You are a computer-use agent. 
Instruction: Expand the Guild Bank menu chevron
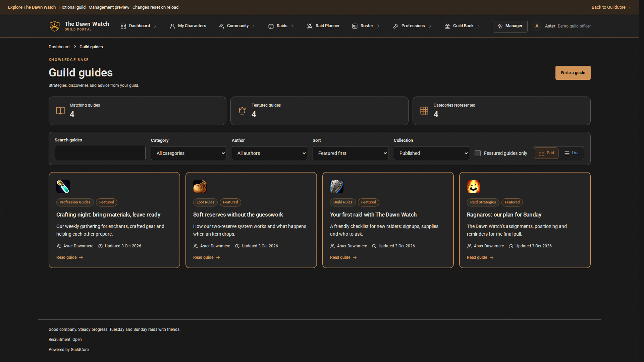(x=479, y=26)
